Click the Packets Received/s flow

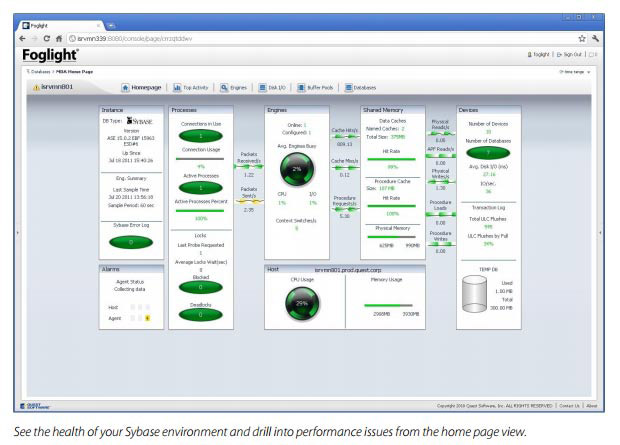(249, 167)
